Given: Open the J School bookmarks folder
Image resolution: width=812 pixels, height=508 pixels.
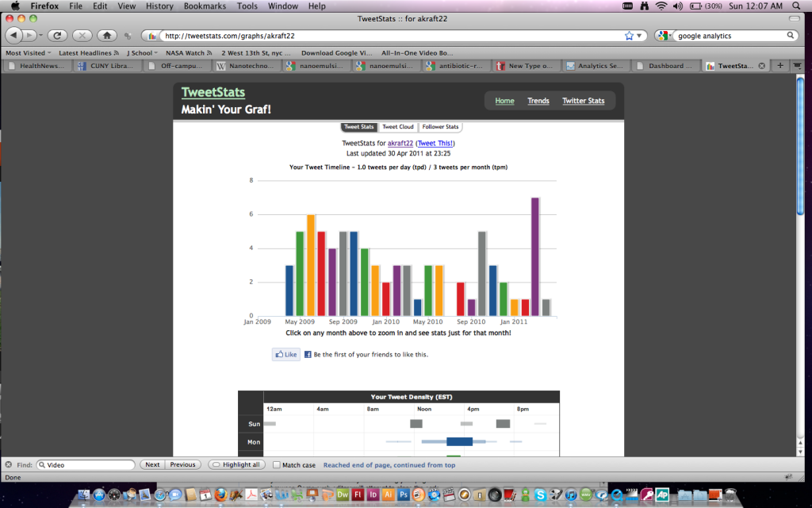Looking at the screenshot, I should pyautogui.click(x=142, y=53).
